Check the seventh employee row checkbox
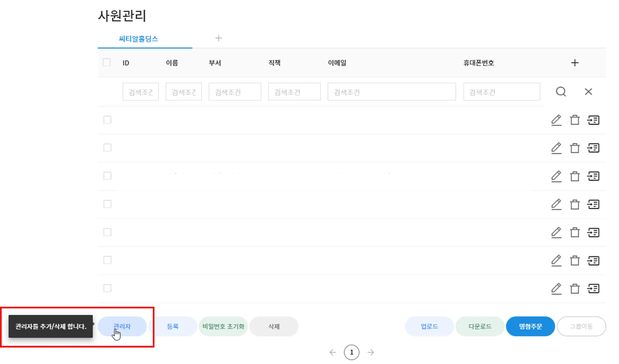The width and height of the screenshot is (619, 364). coord(107,288)
